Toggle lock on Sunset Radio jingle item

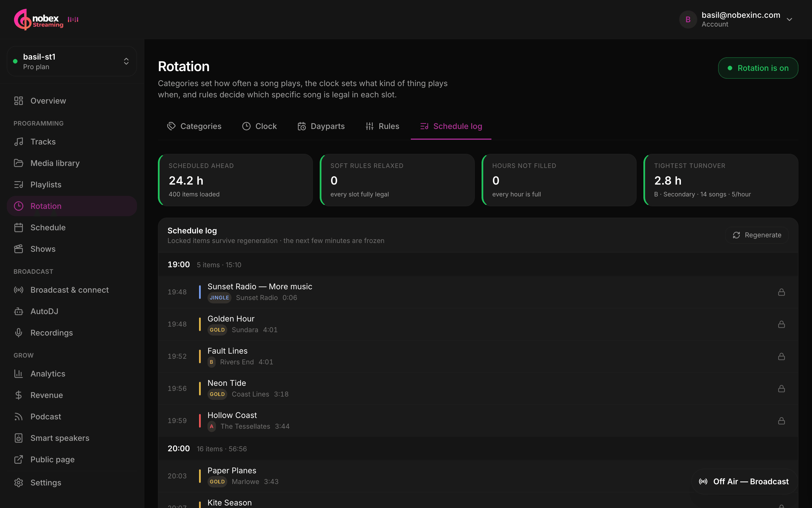(782, 292)
